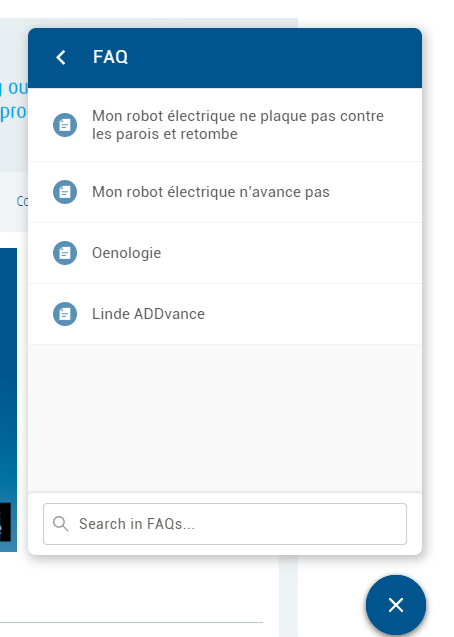Close the help widget with round X button
This screenshot has width=454, height=637.
click(396, 605)
